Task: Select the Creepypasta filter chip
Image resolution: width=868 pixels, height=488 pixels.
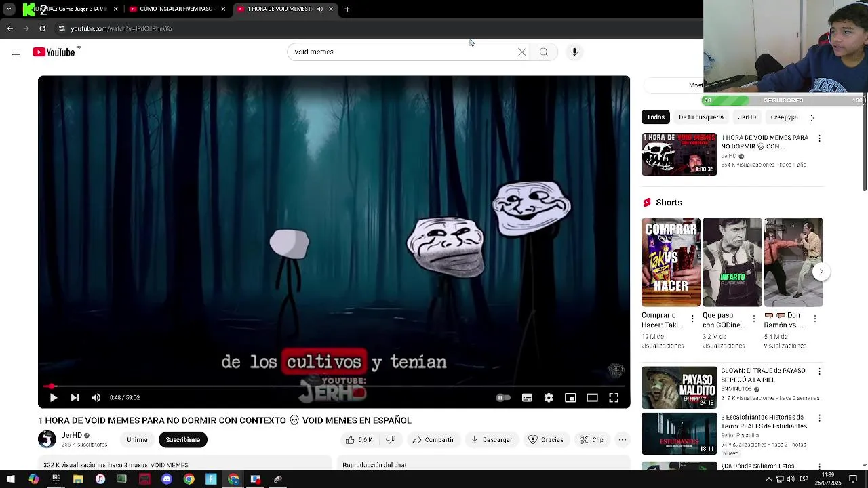Action: 785,117
